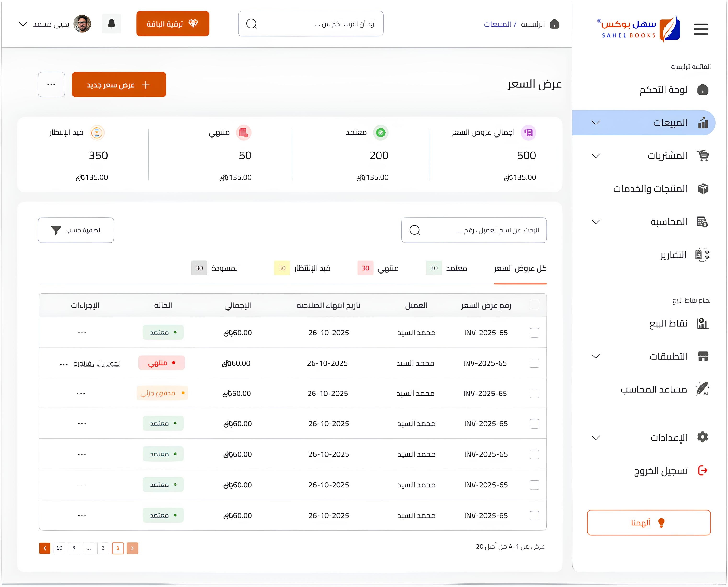728x587 pixels.
Task: Check the last table row checkbox
Action: 534,516
